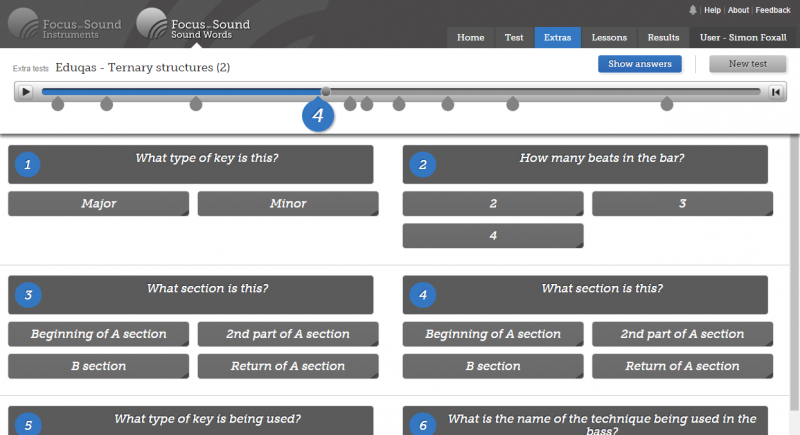Open Focus on Sound Words logo

pyautogui.click(x=193, y=24)
